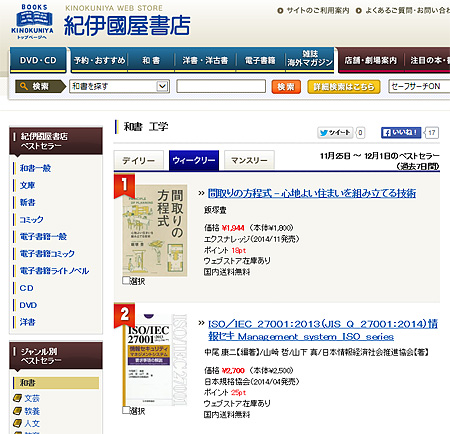The height and width of the screenshot is (434, 450).
Task: Select the DVD・CD navigation tab
Action: [38, 60]
